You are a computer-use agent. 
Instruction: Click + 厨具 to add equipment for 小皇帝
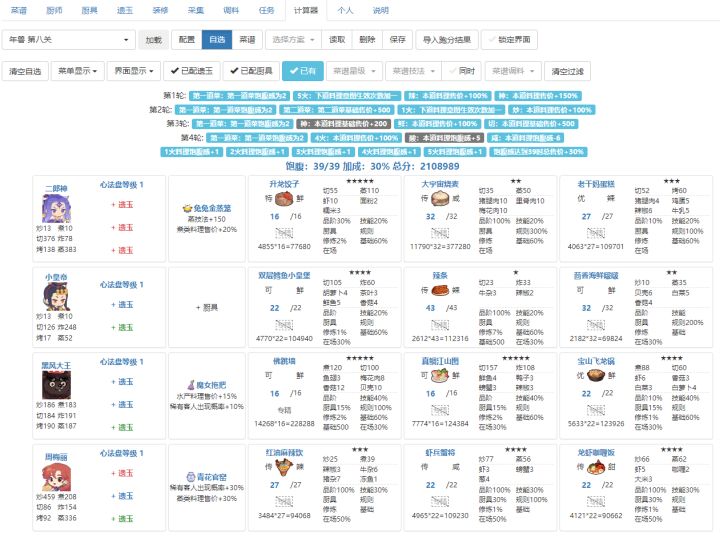tap(207, 307)
